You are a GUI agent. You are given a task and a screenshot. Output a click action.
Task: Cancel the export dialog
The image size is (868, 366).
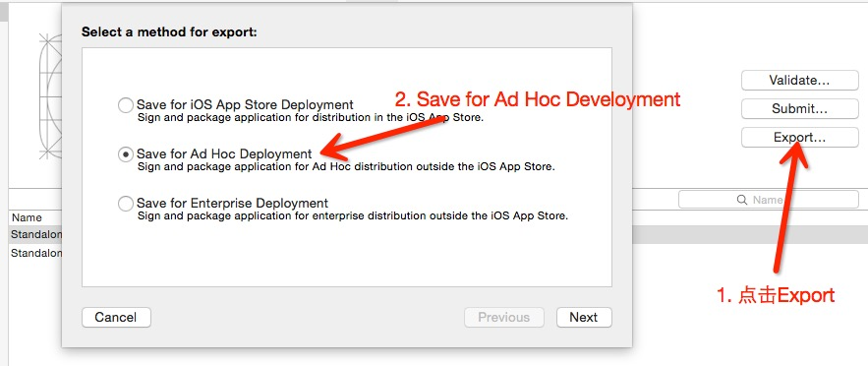tap(116, 317)
